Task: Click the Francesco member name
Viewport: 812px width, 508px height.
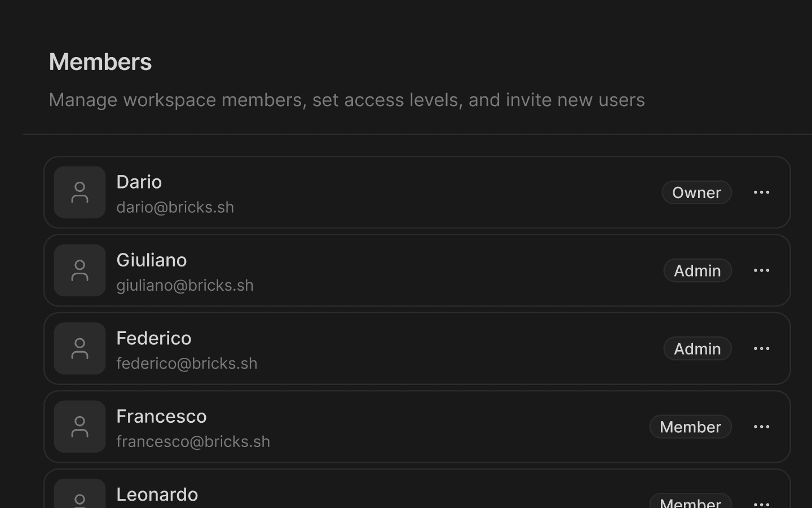Action: tap(161, 416)
